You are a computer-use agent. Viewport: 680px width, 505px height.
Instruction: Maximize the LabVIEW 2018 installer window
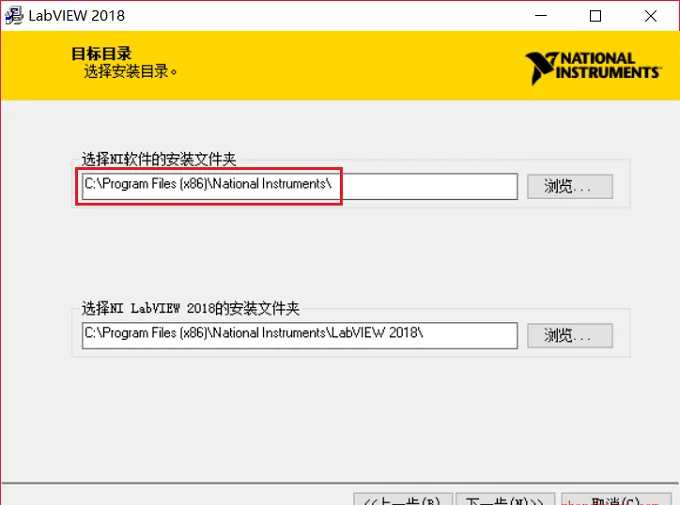pyautogui.click(x=595, y=16)
